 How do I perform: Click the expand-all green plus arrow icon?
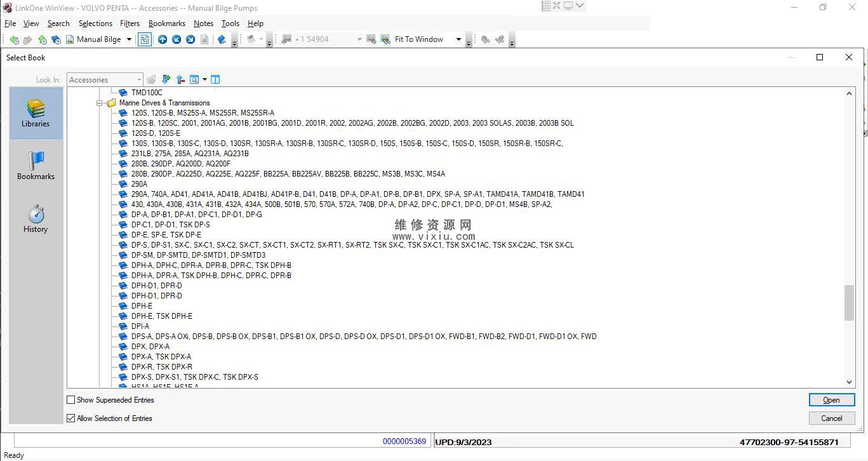tap(166, 79)
